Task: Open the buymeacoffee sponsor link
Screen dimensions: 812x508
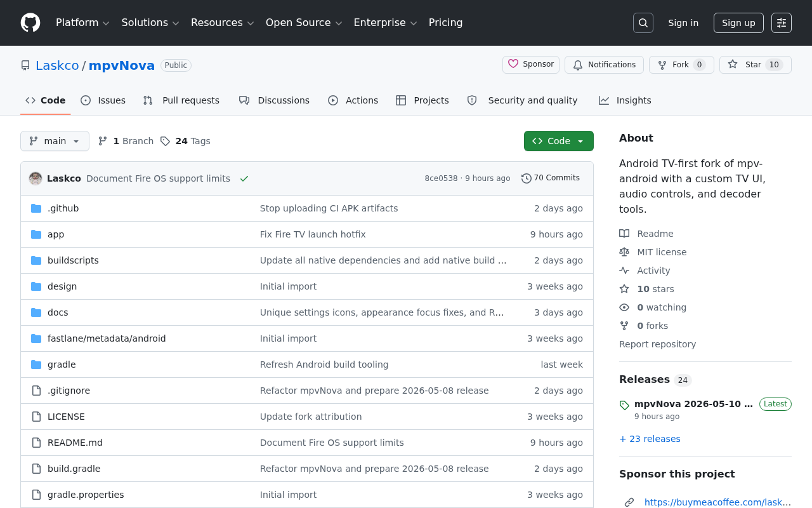Action: pyautogui.click(x=717, y=502)
